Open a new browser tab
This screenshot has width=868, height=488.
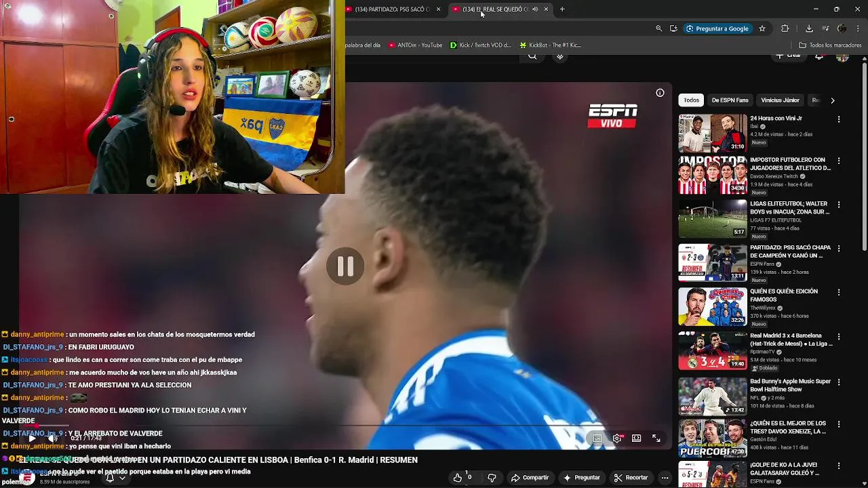click(562, 9)
